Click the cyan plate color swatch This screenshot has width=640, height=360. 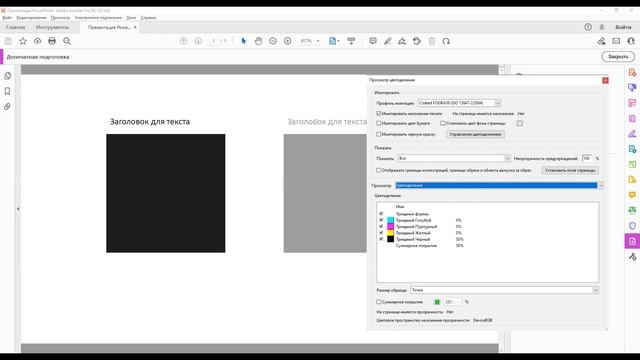click(x=391, y=220)
